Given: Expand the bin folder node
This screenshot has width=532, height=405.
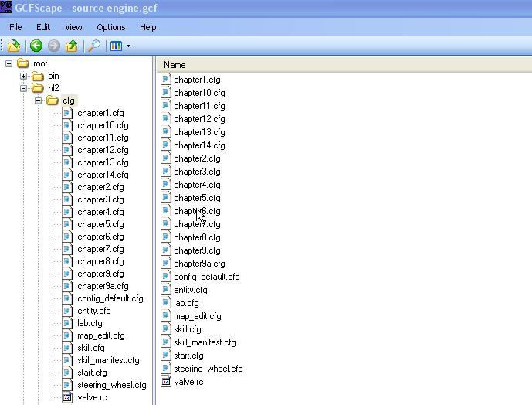Looking at the screenshot, I should [x=23, y=76].
